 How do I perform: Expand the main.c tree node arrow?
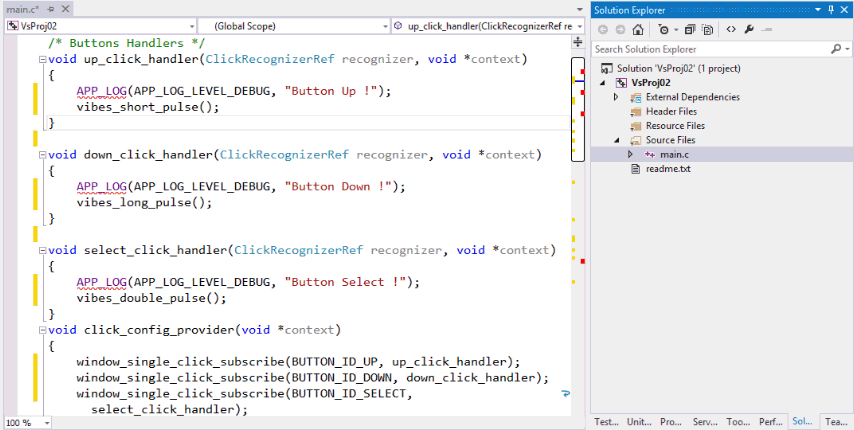[630, 154]
